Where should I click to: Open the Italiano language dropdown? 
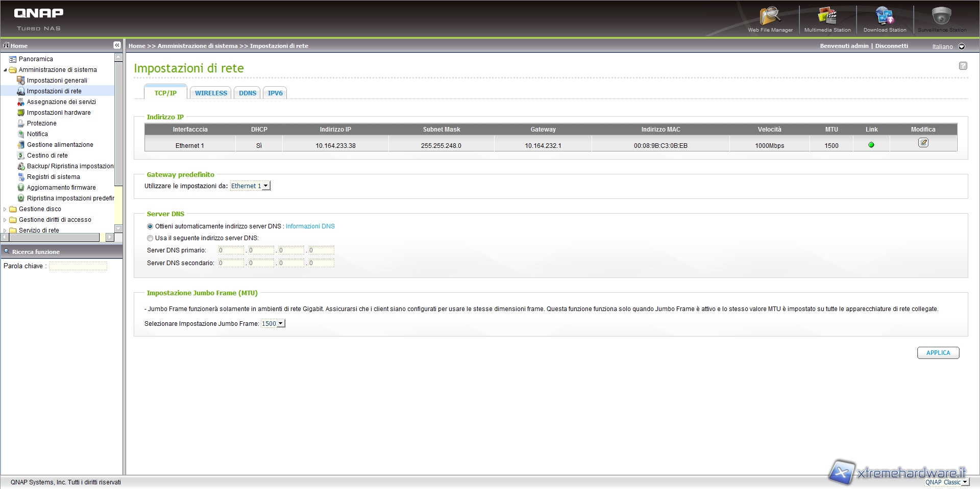962,46
